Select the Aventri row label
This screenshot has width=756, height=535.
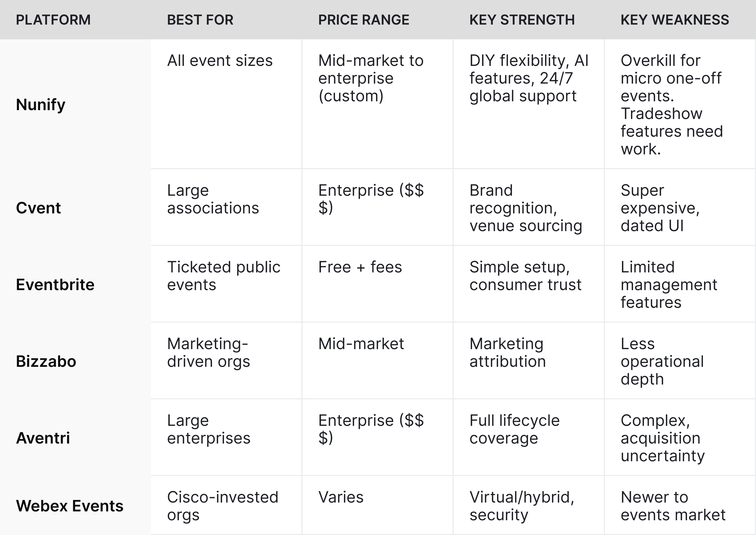(43, 438)
